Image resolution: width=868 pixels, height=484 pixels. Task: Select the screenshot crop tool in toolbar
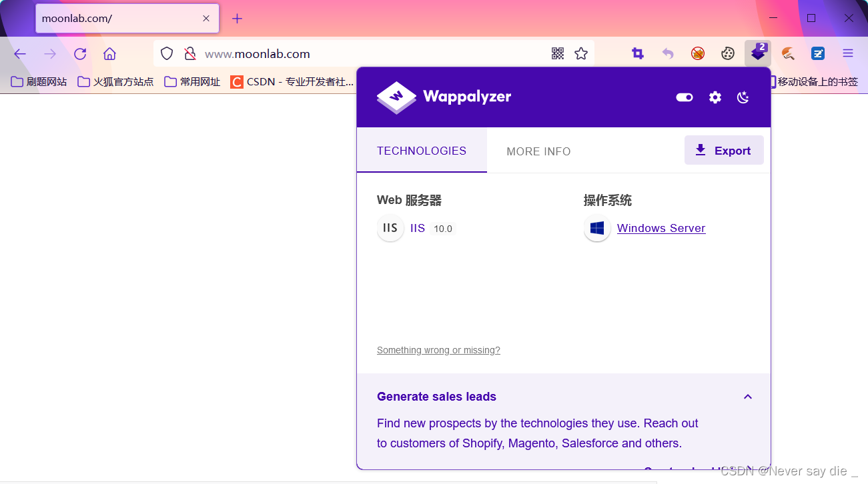coord(637,53)
